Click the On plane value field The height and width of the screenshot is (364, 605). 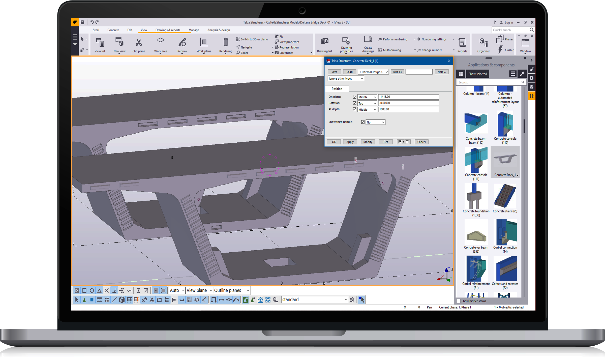point(408,97)
